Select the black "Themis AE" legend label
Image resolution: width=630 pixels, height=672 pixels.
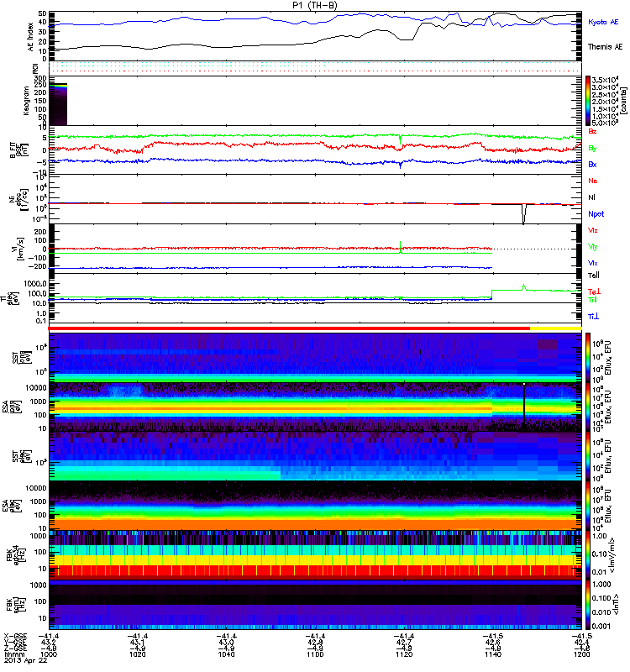pyautogui.click(x=605, y=47)
